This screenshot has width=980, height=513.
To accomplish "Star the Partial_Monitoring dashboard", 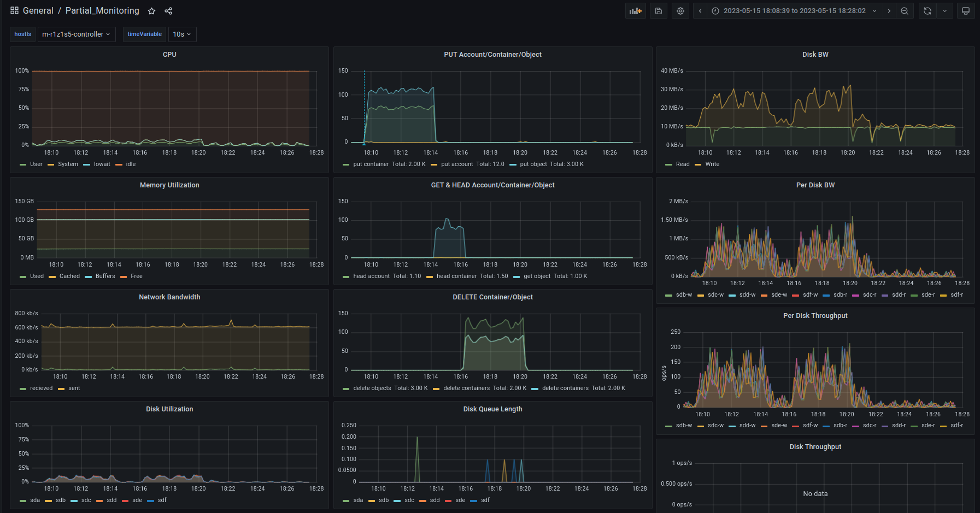I will tap(152, 11).
